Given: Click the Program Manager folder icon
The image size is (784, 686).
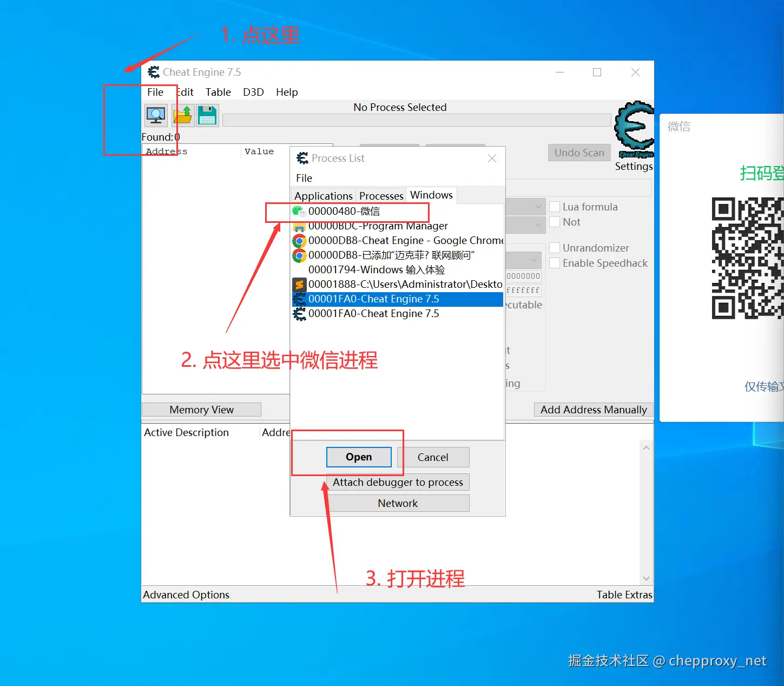Looking at the screenshot, I should 299,227.
